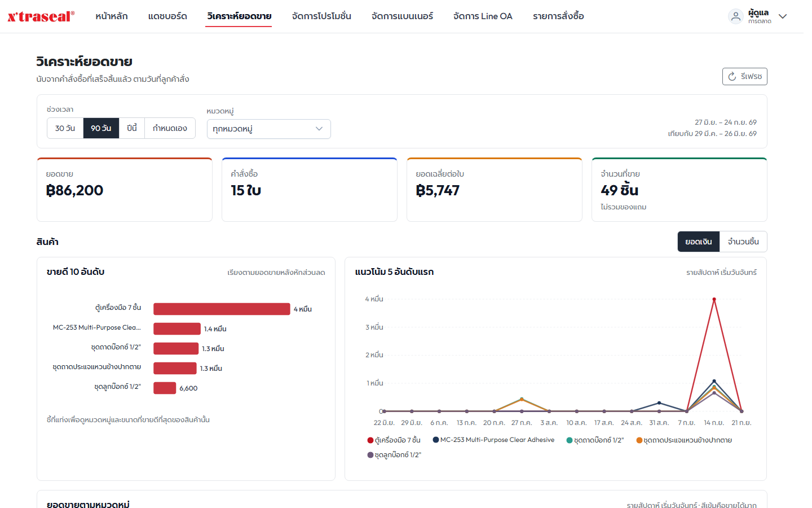The width and height of the screenshot is (812, 508).
Task: Click the red peak point at 14 ก.ย.
Action: pos(714,299)
